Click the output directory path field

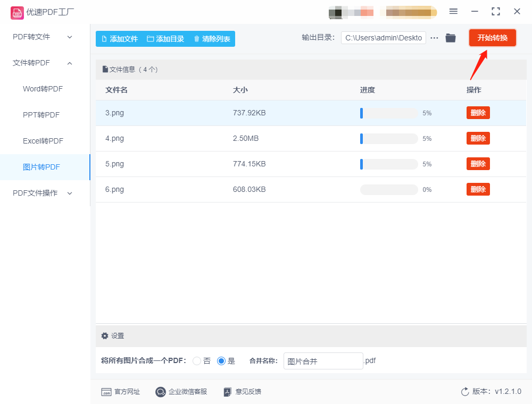[x=384, y=38]
